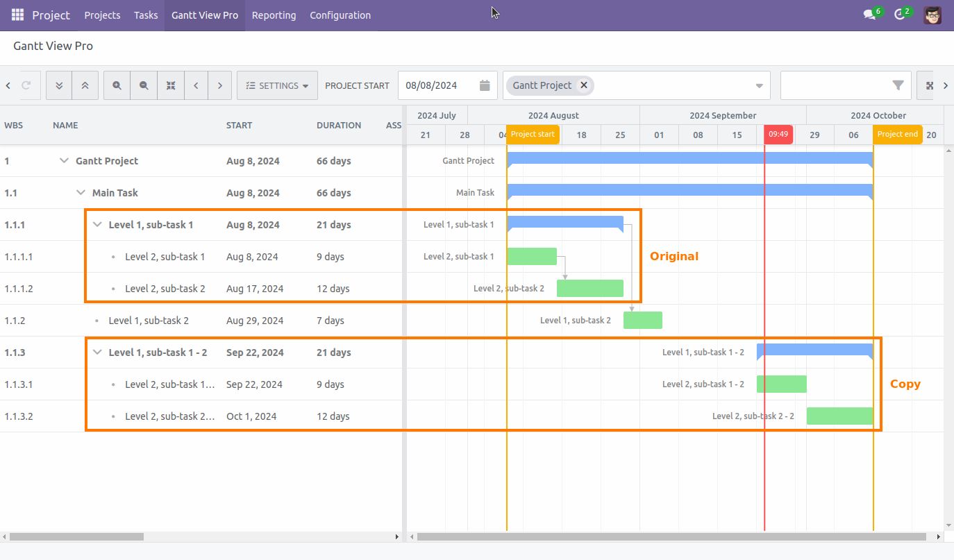The height and width of the screenshot is (560, 954).
Task: Collapse the Gantt Project tree row
Action: (63, 160)
